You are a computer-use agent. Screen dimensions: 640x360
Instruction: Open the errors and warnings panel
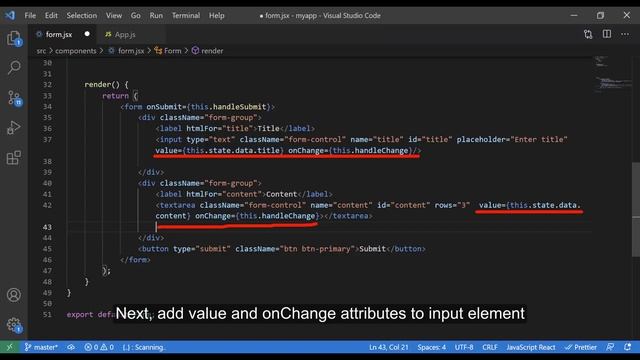(99, 347)
